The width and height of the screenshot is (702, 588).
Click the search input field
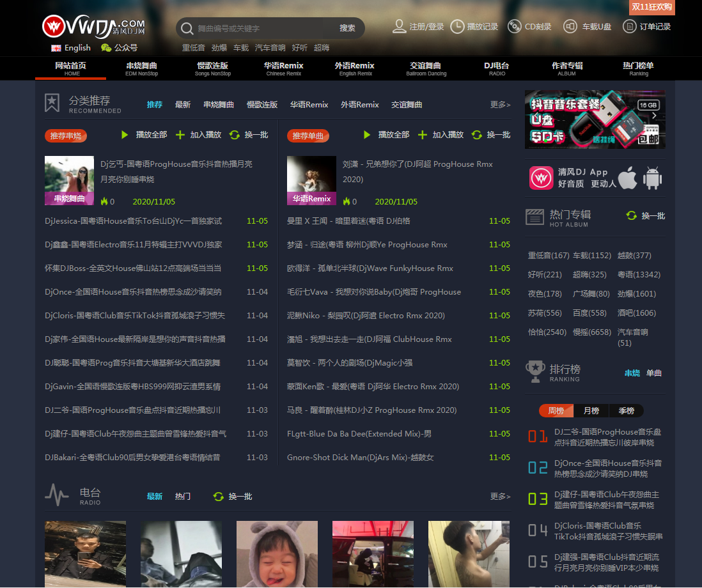point(262,28)
